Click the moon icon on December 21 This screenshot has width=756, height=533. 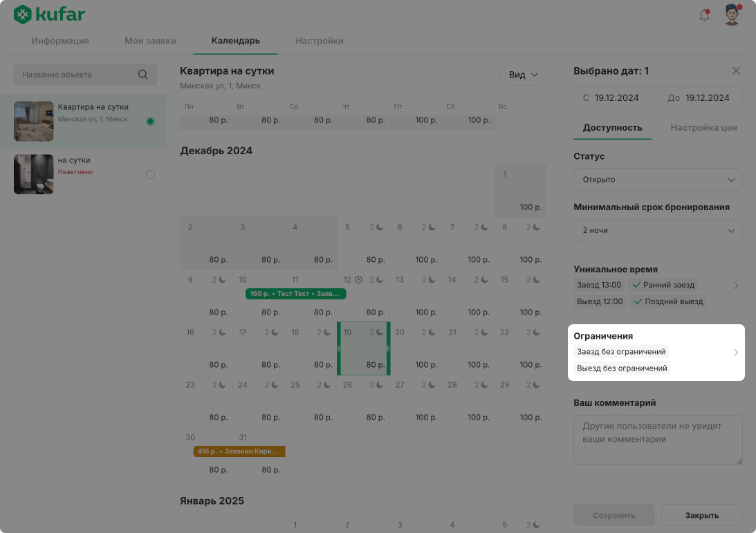(x=484, y=332)
